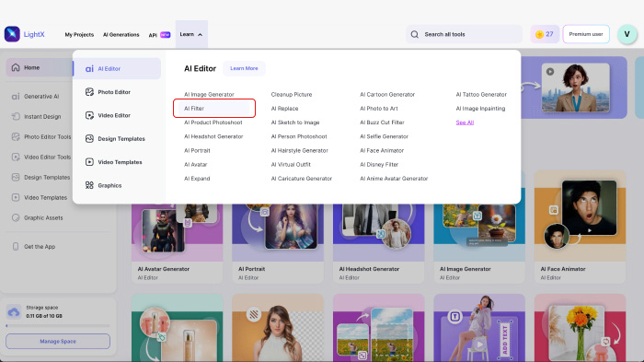Click the Learn More button
Viewport: 644px width, 362px height.
tap(244, 68)
